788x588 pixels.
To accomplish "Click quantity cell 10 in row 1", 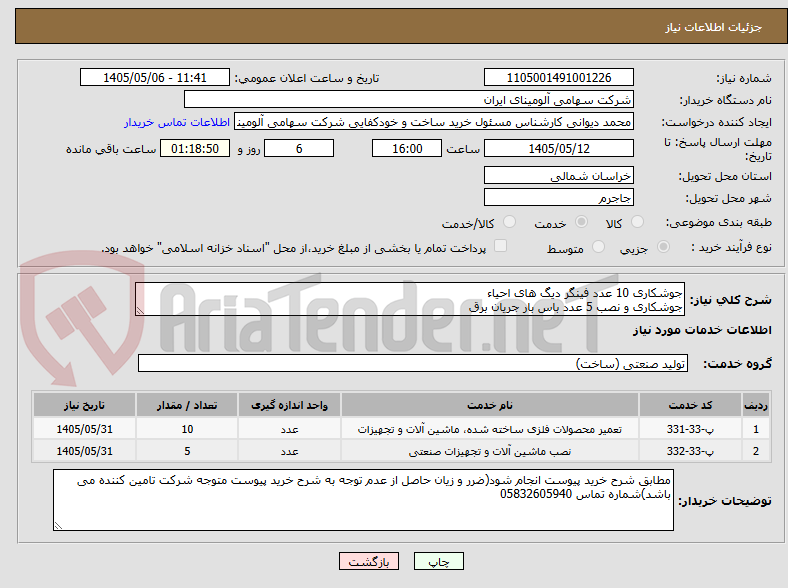I will 187,429.
